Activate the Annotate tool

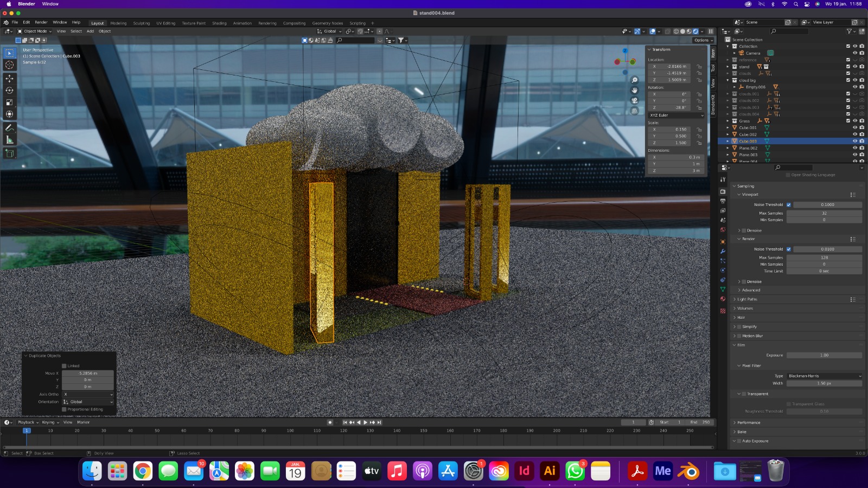pyautogui.click(x=9, y=128)
